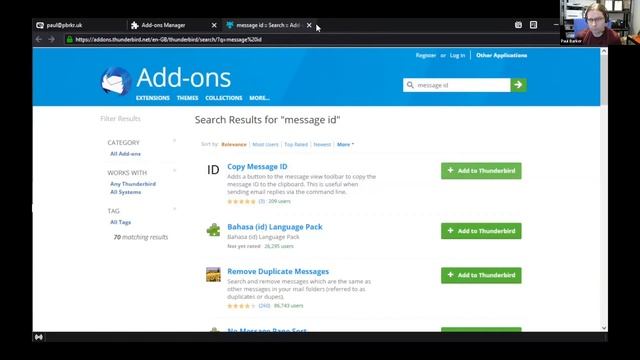
Task: Expand the More... navigation menu
Action: click(x=260, y=98)
